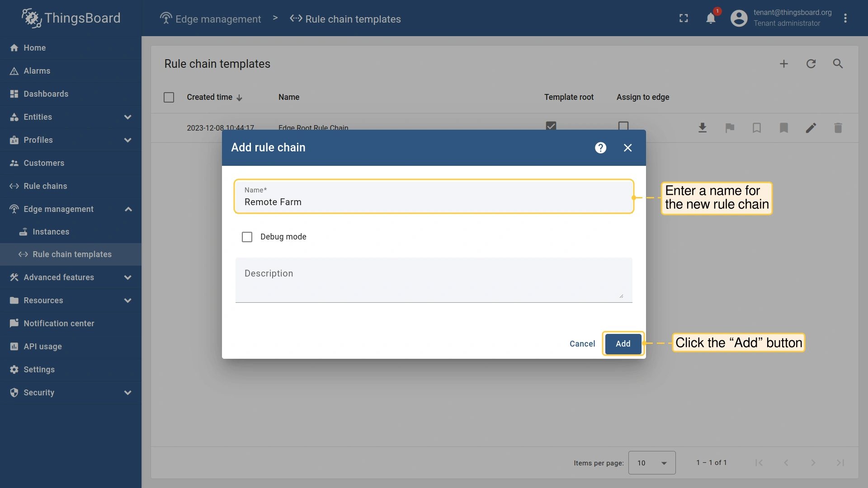Viewport: 868px width, 488px height.
Task: Enable the Debug mode checkbox
Action: (x=247, y=237)
